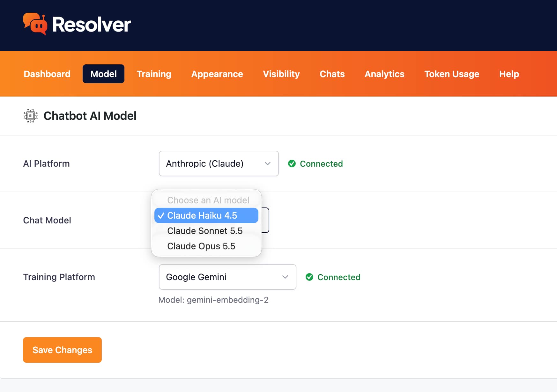The image size is (557, 392).
Task: View the Analytics tab
Action: pyautogui.click(x=385, y=74)
